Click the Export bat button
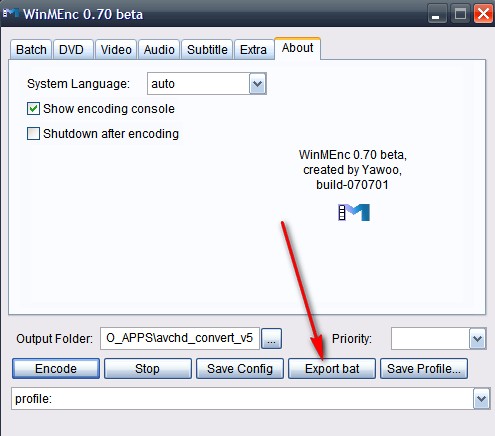Screen dimensions: 495x436 pyautogui.click(x=332, y=369)
